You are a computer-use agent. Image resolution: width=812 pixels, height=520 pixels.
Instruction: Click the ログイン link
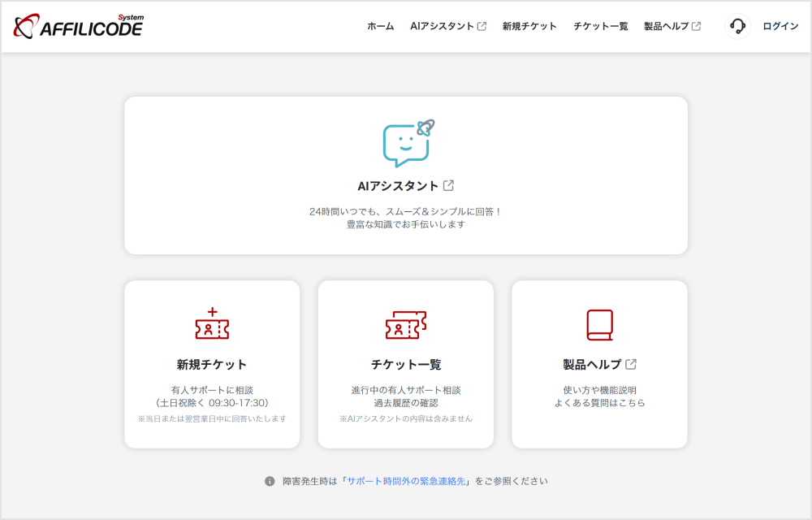[780, 26]
